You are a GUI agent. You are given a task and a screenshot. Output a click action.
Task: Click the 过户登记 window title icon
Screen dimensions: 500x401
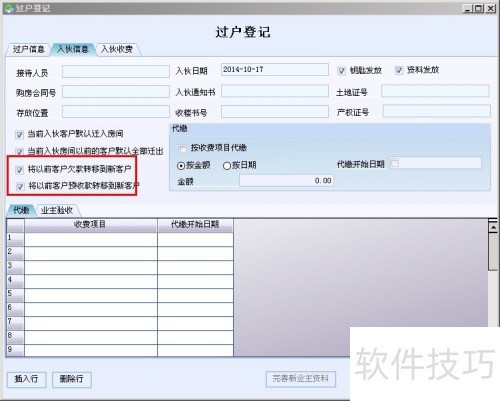[x=8, y=8]
